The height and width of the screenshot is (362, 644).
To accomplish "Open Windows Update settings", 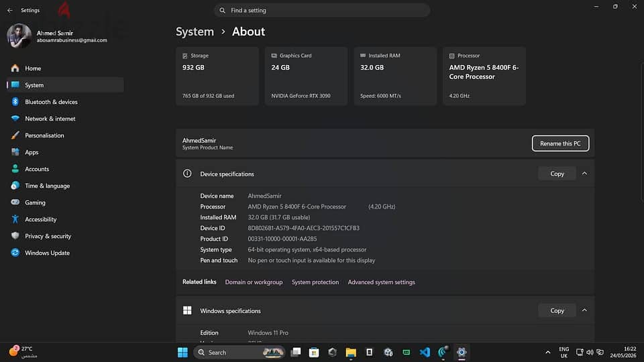I will point(65,253).
